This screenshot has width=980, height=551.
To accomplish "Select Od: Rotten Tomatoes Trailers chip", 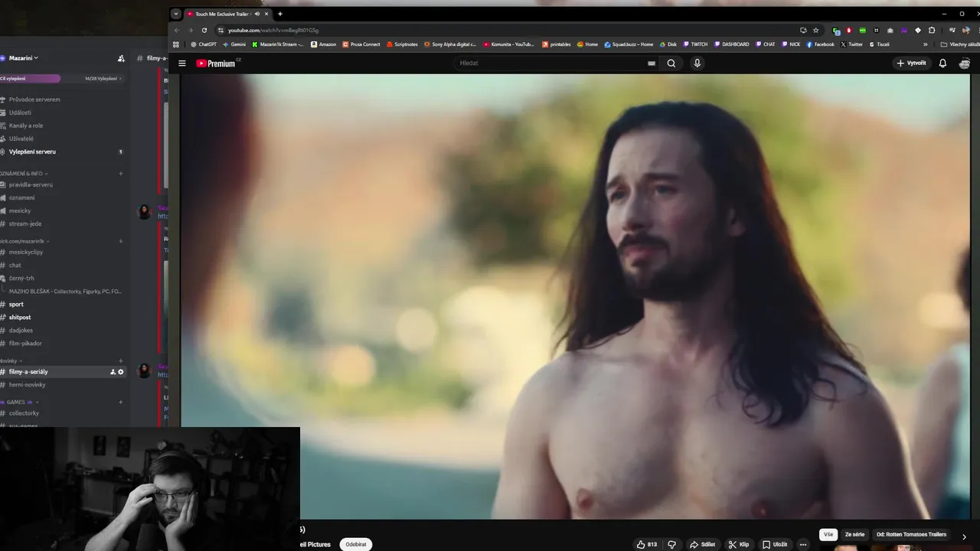I will pos(911,535).
